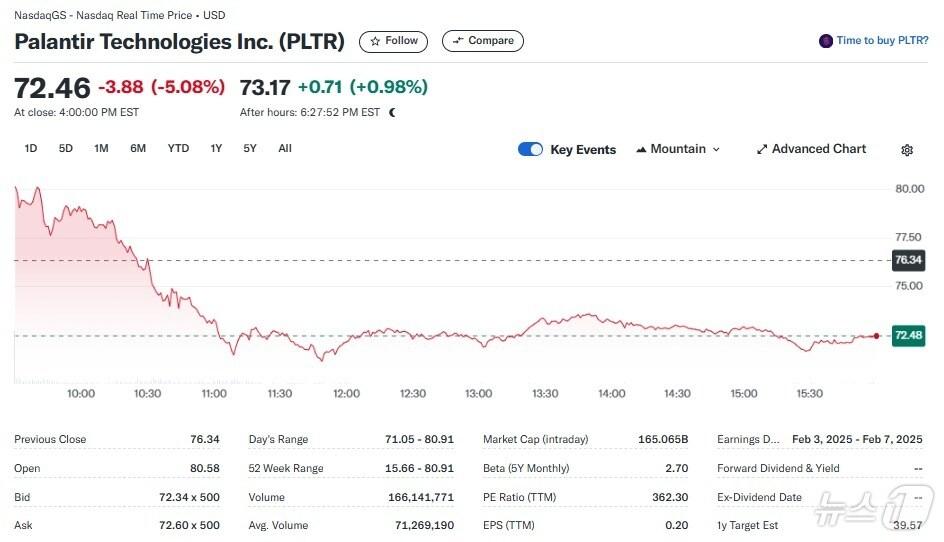Switch to the 1M range

pos(101,148)
